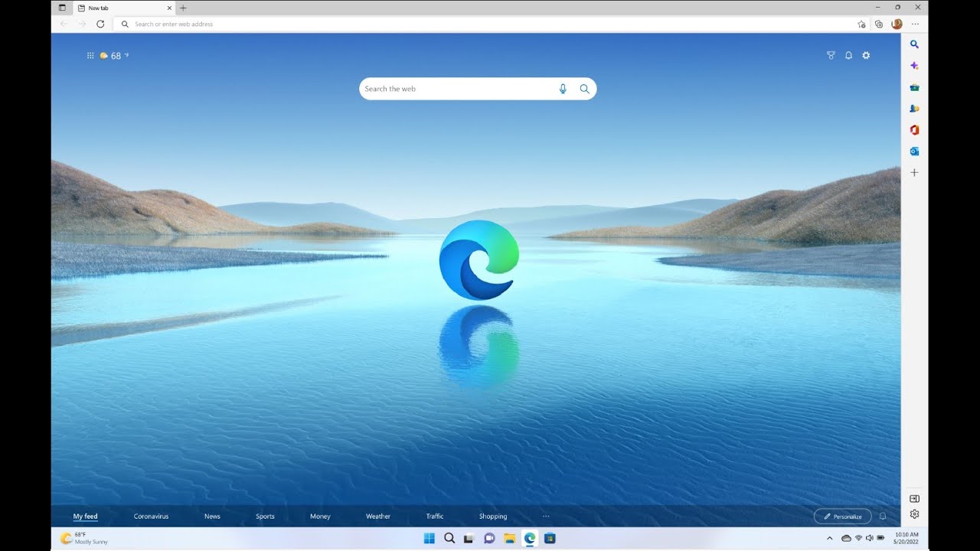
Task: Close the New tab tab
Action: [169, 8]
